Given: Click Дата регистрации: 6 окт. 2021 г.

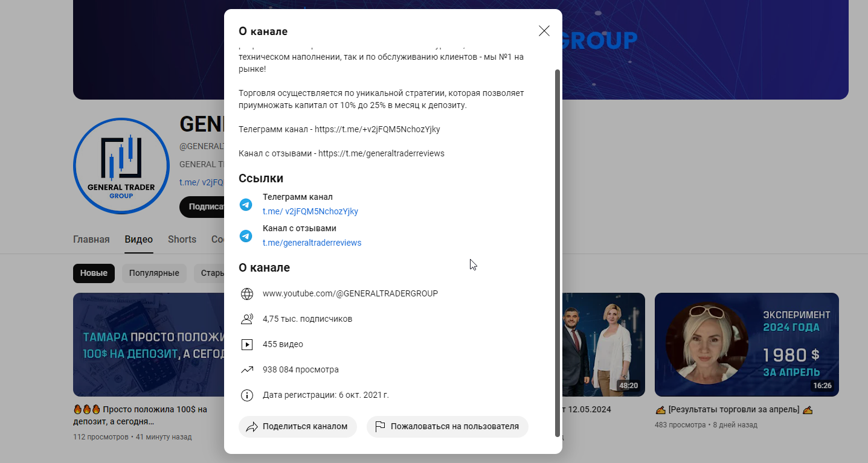Looking at the screenshot, I should click(326, 395).
